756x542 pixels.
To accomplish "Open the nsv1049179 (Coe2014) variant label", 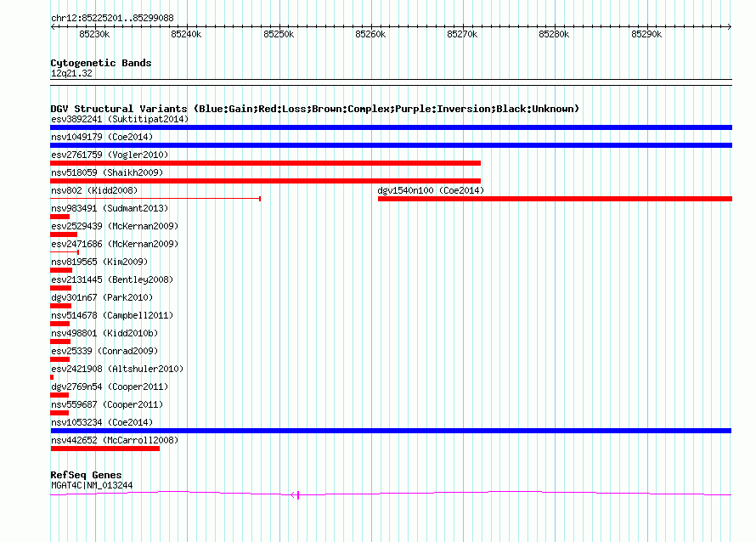I will click(102, 137).
